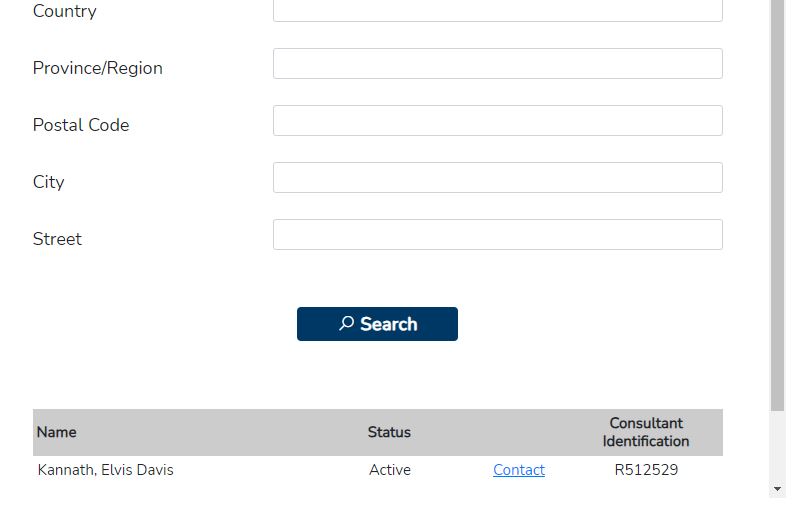Click the Active status cell
Image resolution: width=804 pixels, height=516 pixels.
tap(389, 470)
